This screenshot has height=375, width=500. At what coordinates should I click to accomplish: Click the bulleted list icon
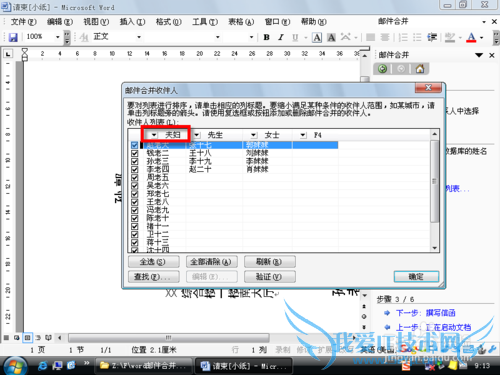[417, 37]
